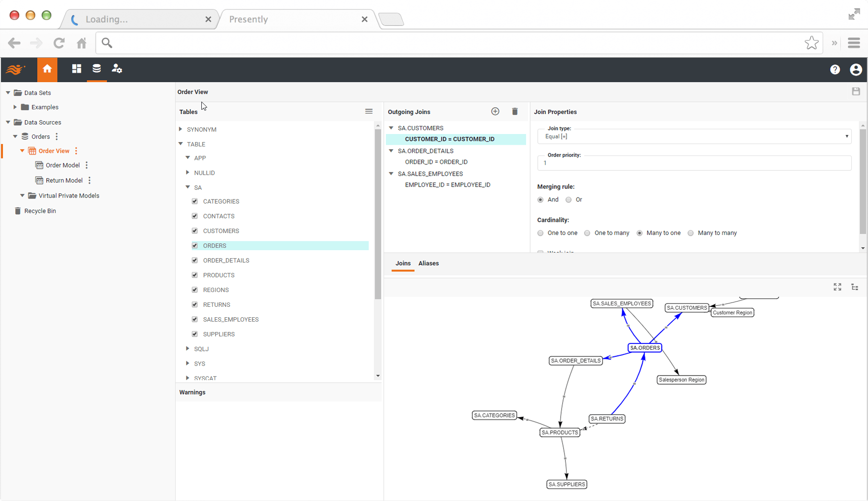Select One to one cardinality

pyautogui.click(x=540, y=233)
